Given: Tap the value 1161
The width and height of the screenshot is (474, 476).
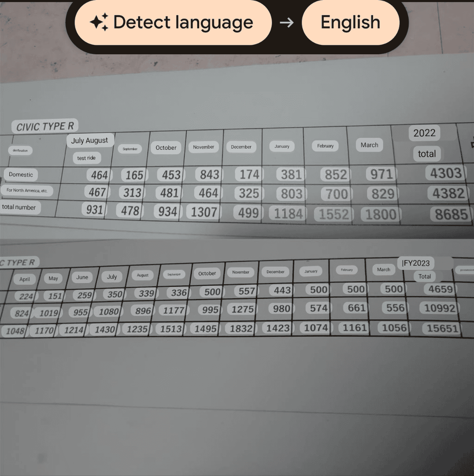Looking at the screenshot, I should point(354,327).
